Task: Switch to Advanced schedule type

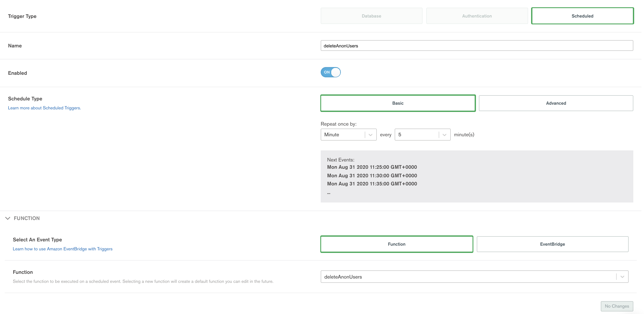Action: (556, 103)
